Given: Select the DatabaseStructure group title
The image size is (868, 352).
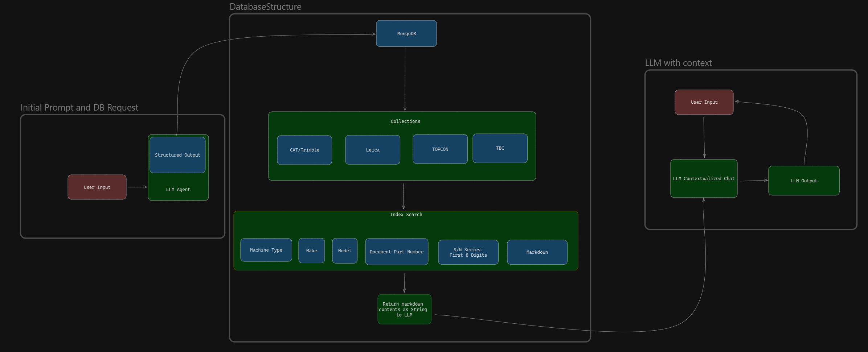Looking at the screenshot, I should 265,7.
